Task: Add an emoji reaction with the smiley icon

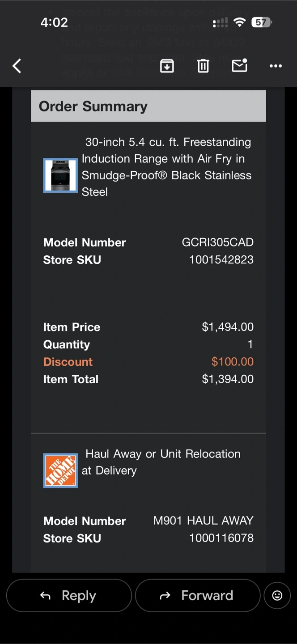Action: point(277,595)
